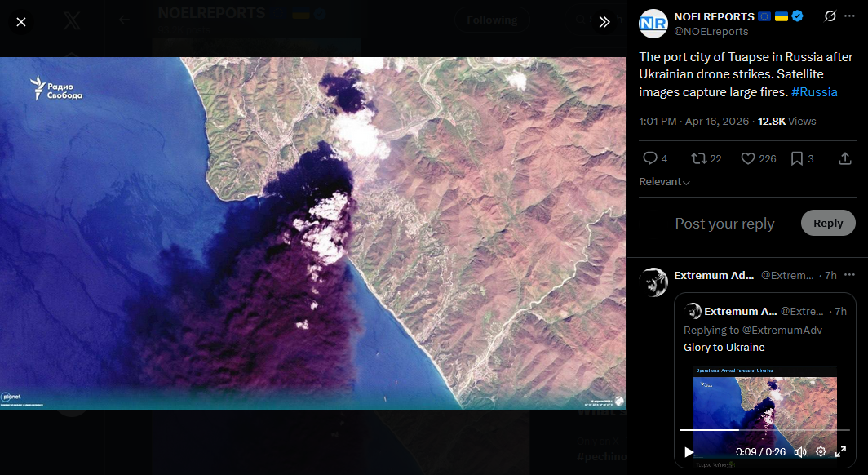Open the Extremum reply's three-dot menu

[850, 275]
